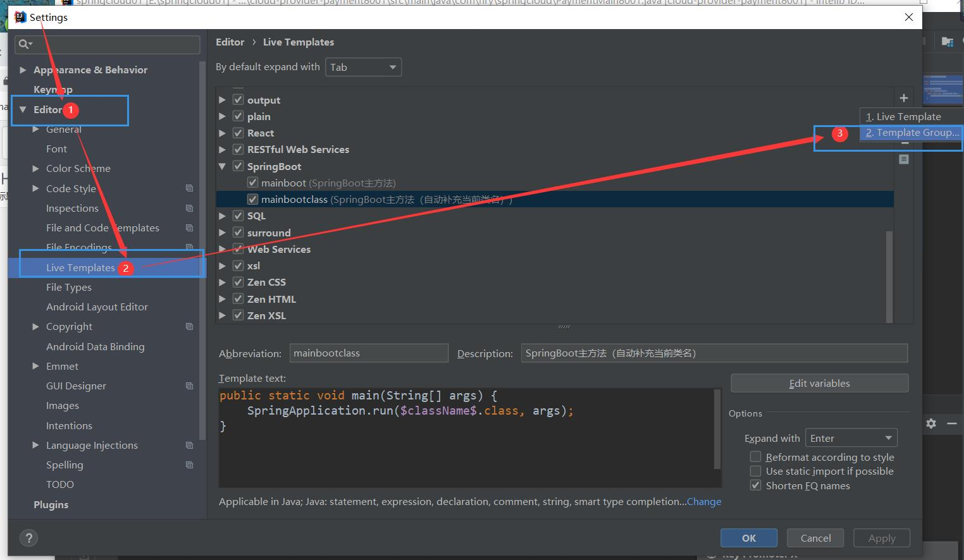964x560 pixels.
Task: Toggle the React template group checkbox
Action: click(x=238, y=132)
